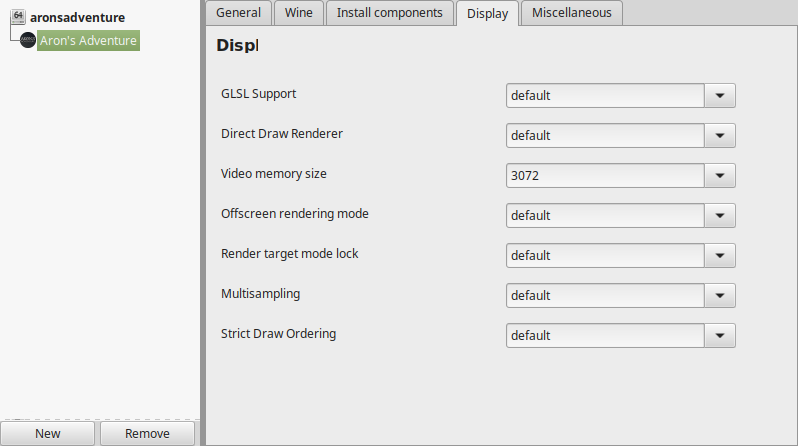Click the 64-bit aronsadventure drive icon

click(x=18, y=16)
